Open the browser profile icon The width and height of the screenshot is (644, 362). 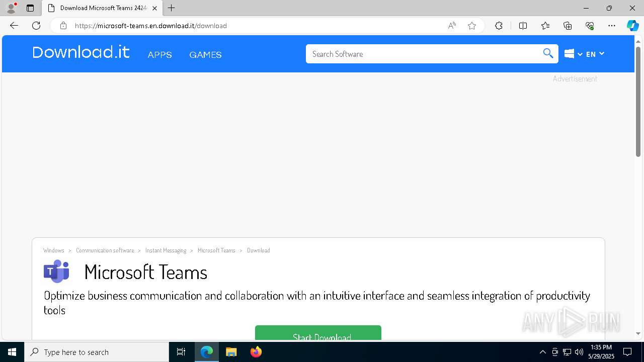point(11,8)
